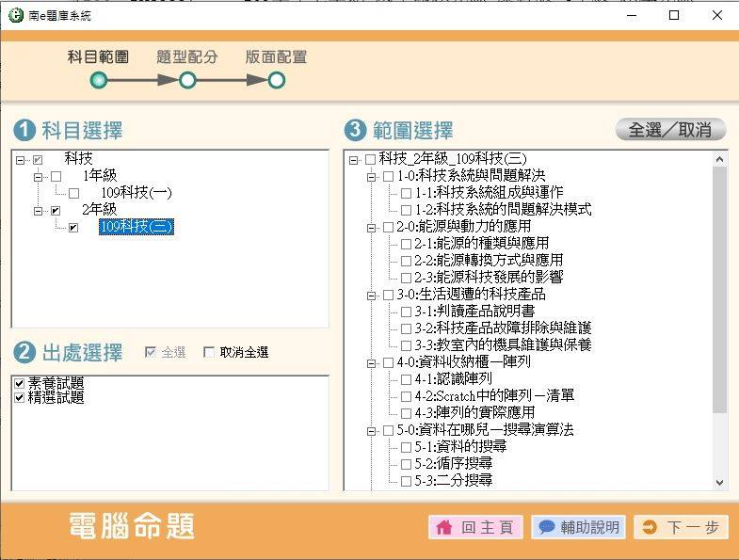739x560 pixels.
Task: Check 2-2:能源轉換方式與應用 checkbox
Action: point(407,261)
